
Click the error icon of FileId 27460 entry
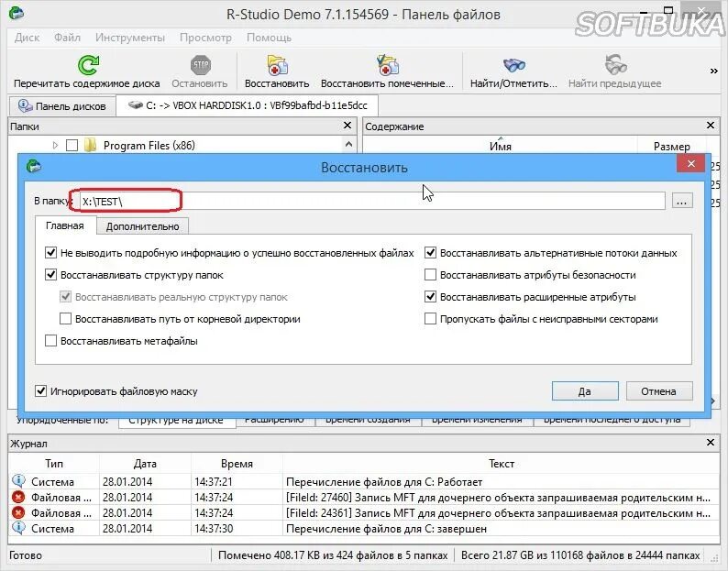click(18, 497)
